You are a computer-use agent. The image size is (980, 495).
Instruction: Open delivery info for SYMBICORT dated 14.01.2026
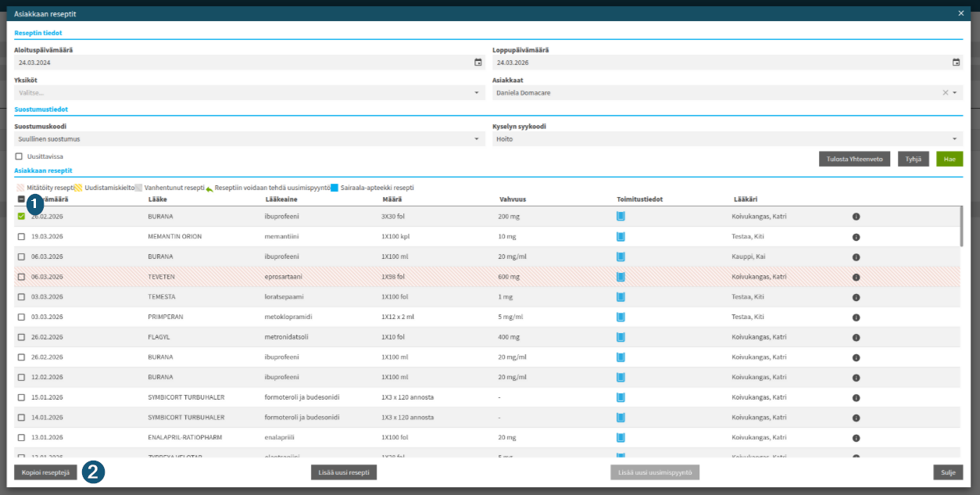click(x=621, y=418)
